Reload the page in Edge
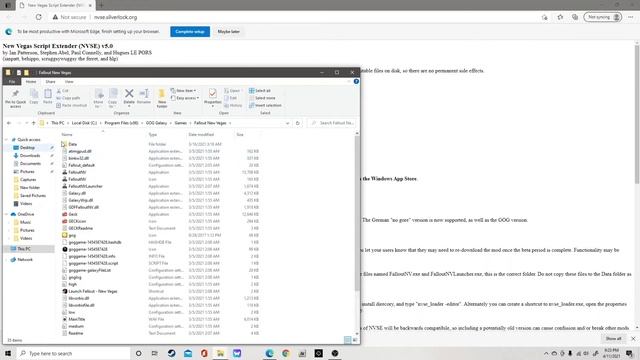Screen dimensions: 640x360 pyautogui.click(x=38, y=17)
